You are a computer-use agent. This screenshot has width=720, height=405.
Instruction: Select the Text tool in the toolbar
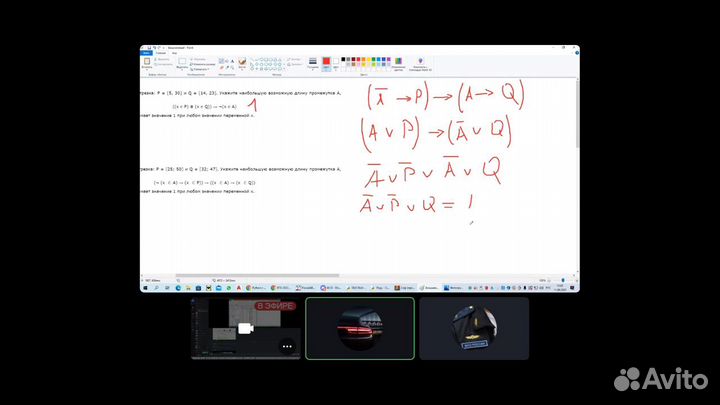point(232,60)
